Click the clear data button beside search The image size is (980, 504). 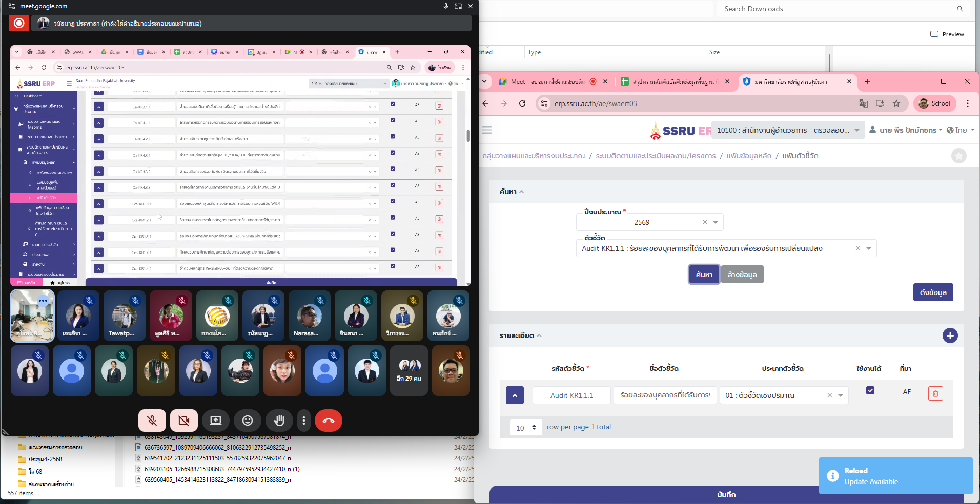click(742, 275)
